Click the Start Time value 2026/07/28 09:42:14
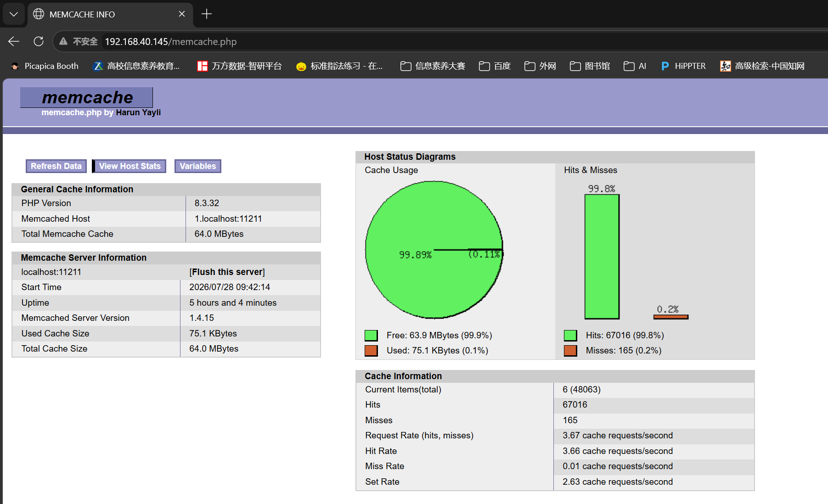The height and width of the screenshot is (504, 828). coord(230,287)
